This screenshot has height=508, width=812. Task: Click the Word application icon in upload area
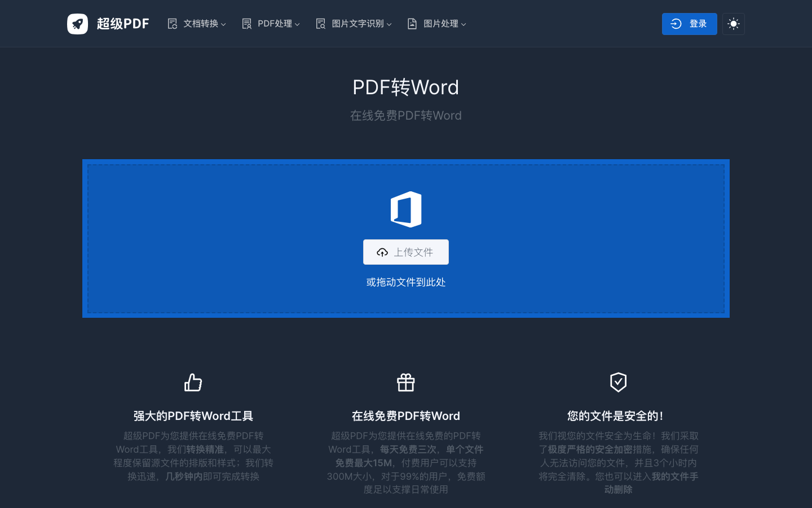click(x=406, y=209)
